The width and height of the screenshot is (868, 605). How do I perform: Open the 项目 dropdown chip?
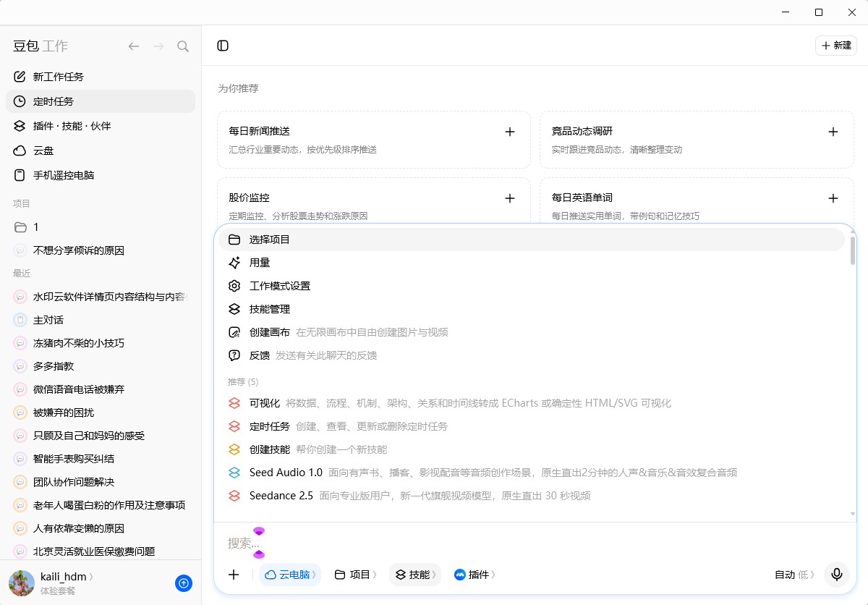(x=356, y=575)
